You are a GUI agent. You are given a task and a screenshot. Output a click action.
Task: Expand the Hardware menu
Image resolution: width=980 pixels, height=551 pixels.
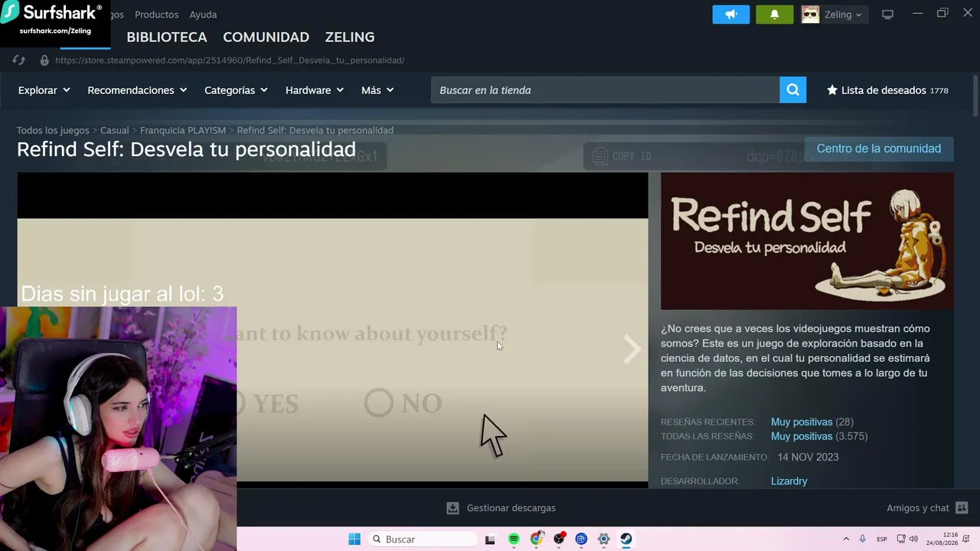click(x=315, y=90)
